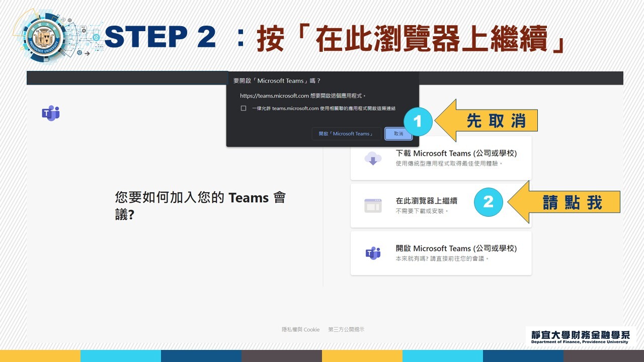The width and height of the screenshot is (644, 362).
Task: Click the 開啟「Microsoft Teams」 dialog button
Action: [346, 134]
